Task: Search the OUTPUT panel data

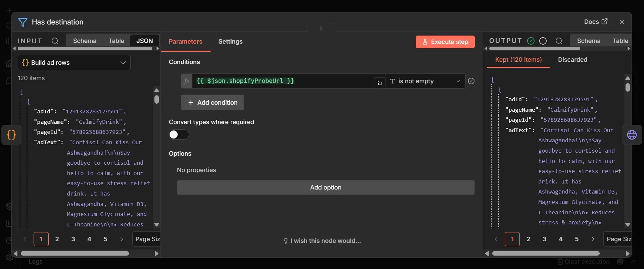Action: [559, 41]
